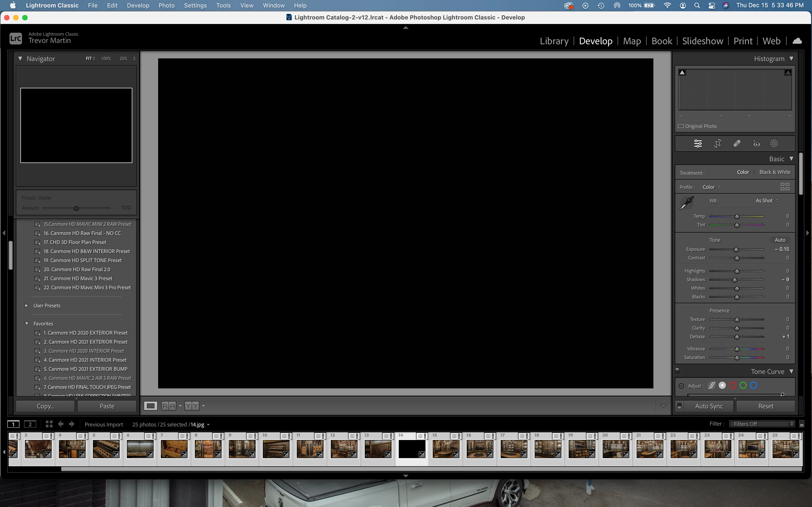Expand the User Presets folder

click(x=27, y=306)
